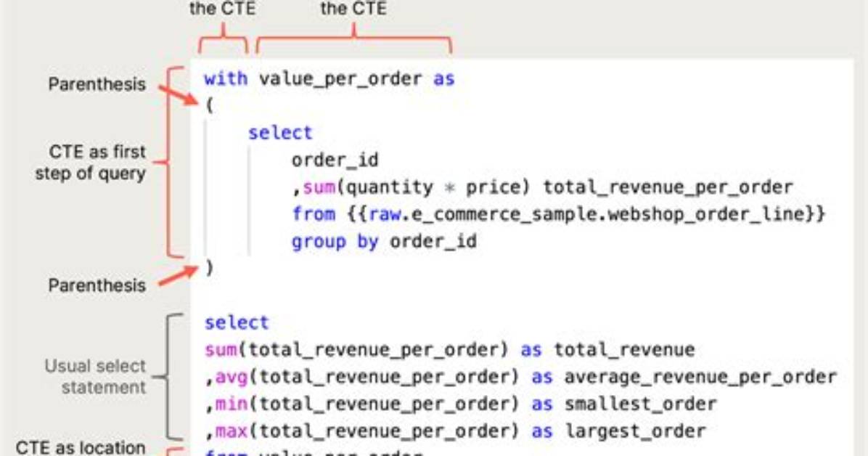This screenshot has height=456, width=868.
Task: Select the standalone 'order_id' column line
Action: click(x=335, y=160)
